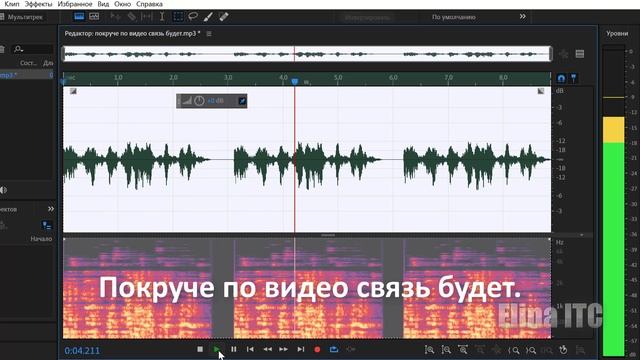Open the Клип menu
640x360 pixels.
point(12,4)
